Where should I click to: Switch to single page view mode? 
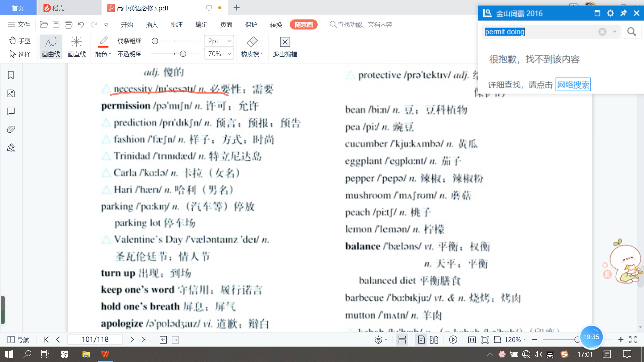(421, 340)
